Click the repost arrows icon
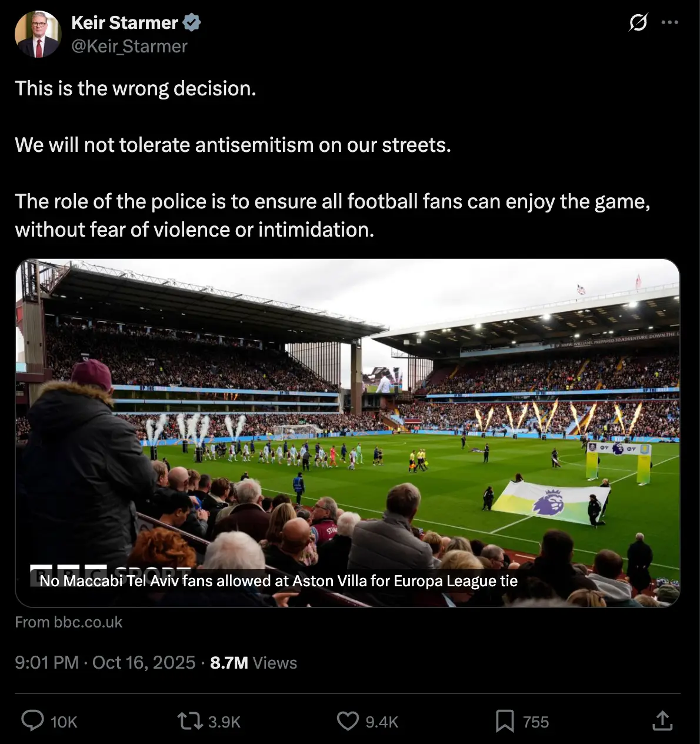Image resolution: width=700 pixels, height=744 pixels. pyautogui.click(x=190, y=720)
